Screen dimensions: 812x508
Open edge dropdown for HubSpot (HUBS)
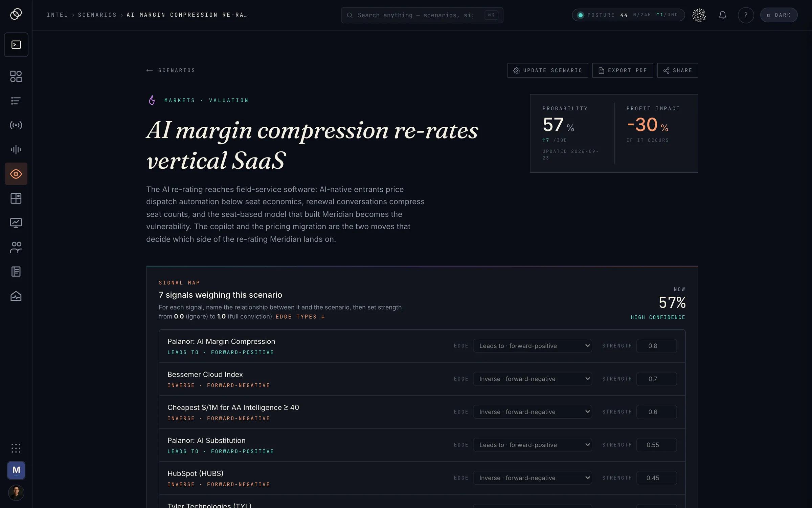(533, 478)
